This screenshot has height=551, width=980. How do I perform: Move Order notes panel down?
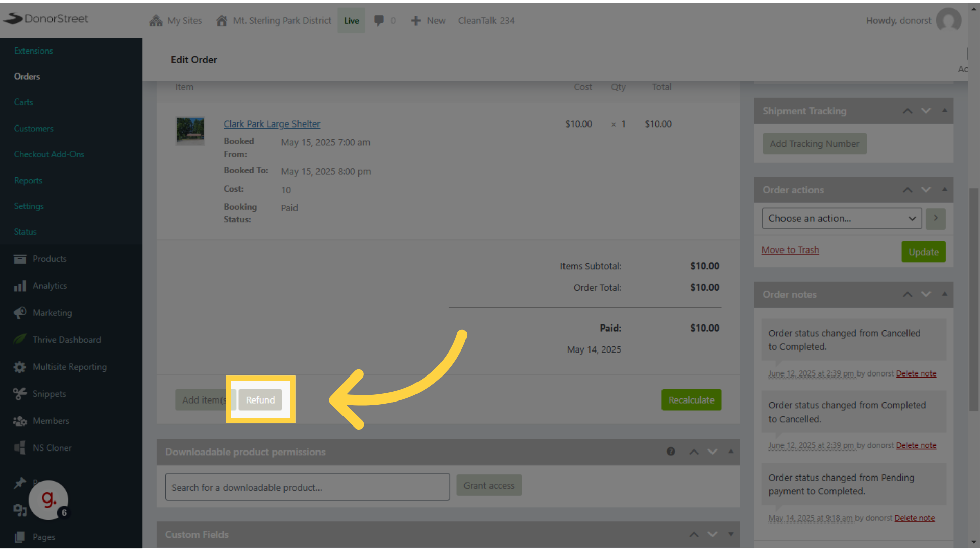(926, 294)
